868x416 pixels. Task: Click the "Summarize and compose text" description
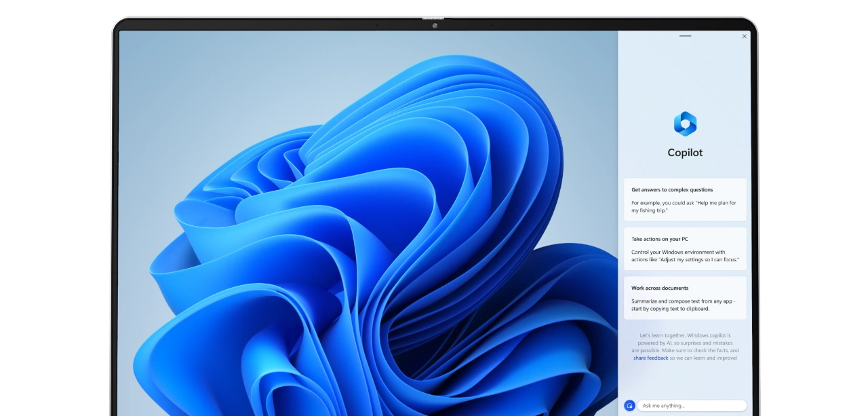click(684, 304)
